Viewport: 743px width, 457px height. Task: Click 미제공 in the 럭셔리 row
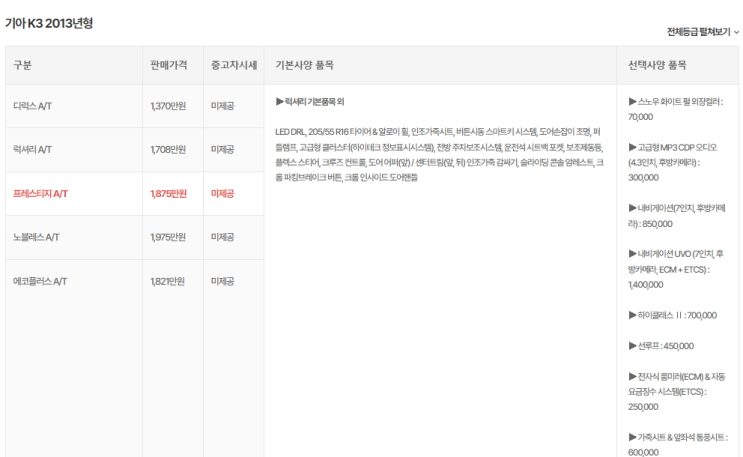223,150
